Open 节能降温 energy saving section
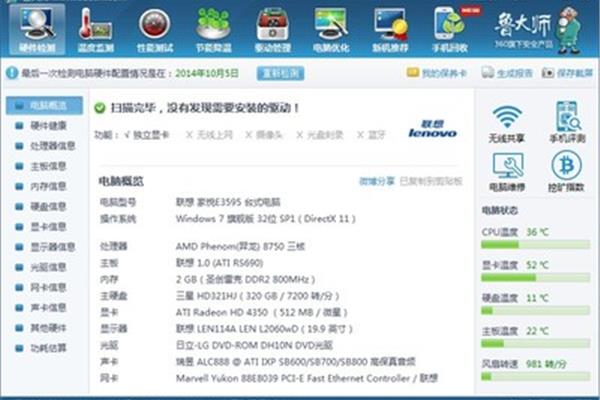Screen dimensions: 600x400 (x=214, y=30)
